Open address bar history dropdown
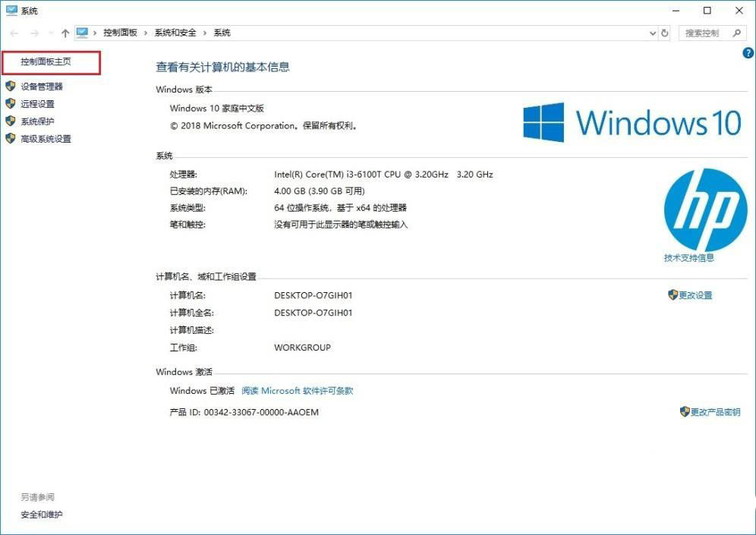 pyautogui.click(x=653, y=33)
